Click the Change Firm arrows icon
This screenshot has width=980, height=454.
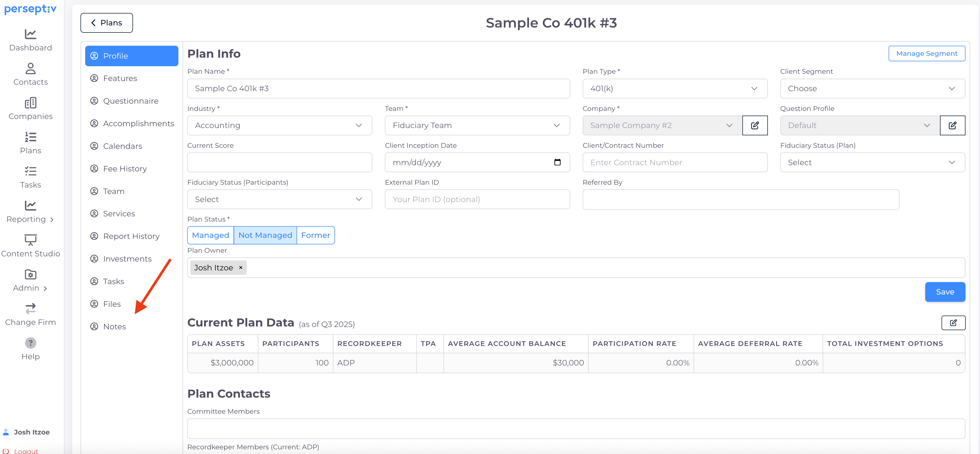pyautogui.click(x=30, y=308)
